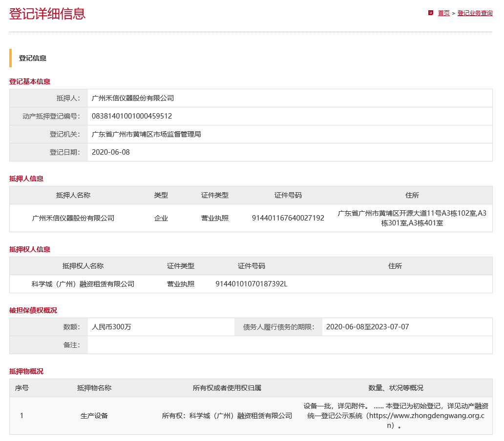Screen dimensions: 504x441
Task: Select registration number 0838140100100045951​2
Action: pos(132,116)
